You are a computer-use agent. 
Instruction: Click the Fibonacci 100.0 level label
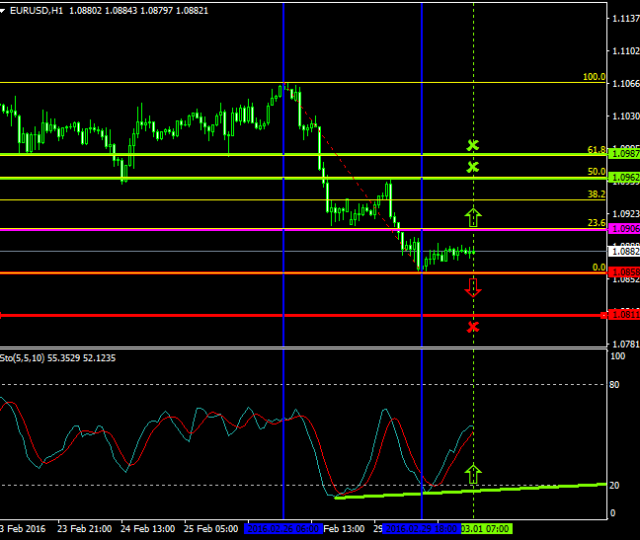[x=594, y=77]
